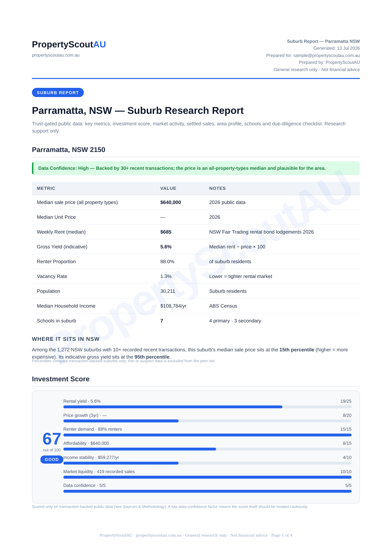Click the PropertyScoutAU logo heading
The height and width of the screenshot is (554, 392).
tap(69, 44)
